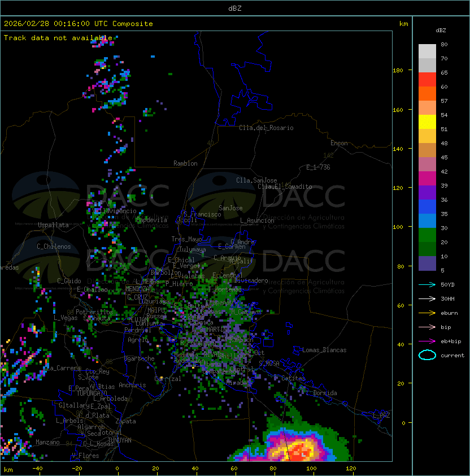Click the Clla.SanJose map label

point(256,180)
